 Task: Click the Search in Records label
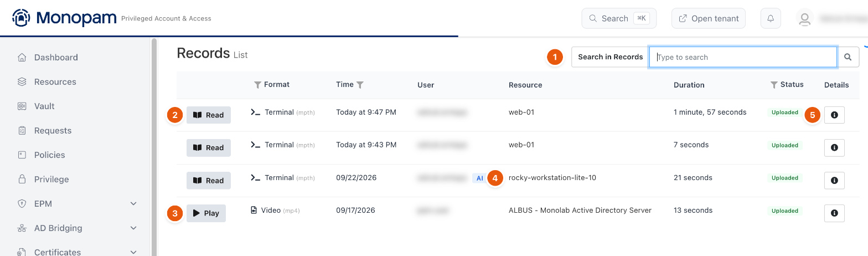click(x=610, y=57)
